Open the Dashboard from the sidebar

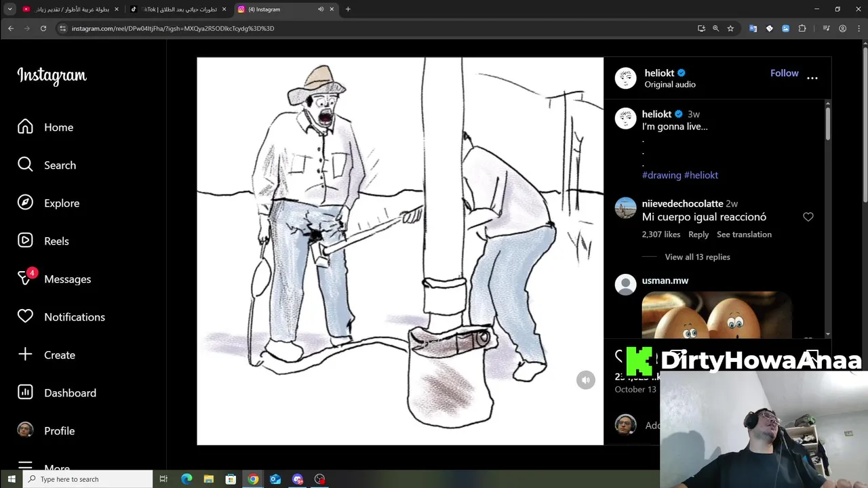pyautogui.click(x=56, y=393)
